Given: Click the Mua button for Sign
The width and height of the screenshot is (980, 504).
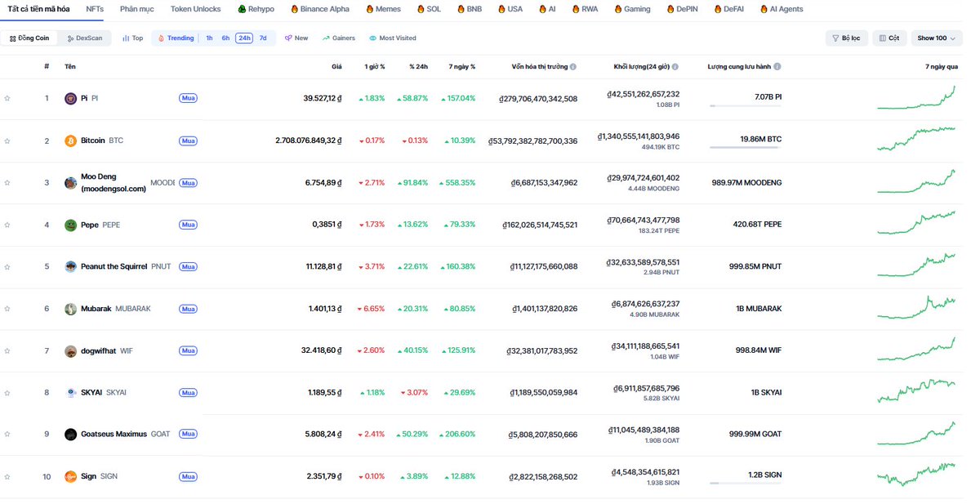Looking at the screenshot, I should (189, 477).
